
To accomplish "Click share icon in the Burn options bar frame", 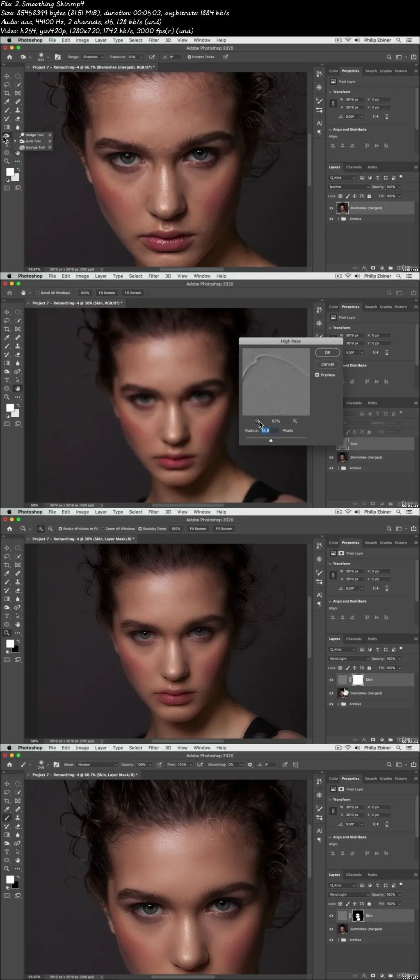I will pos(413,57).
